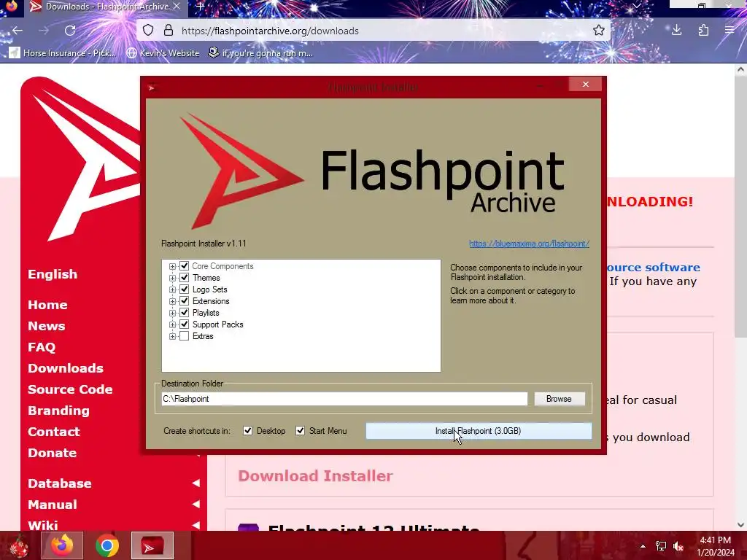Open the Firefox hamburger menu
The image size is (747, 560).
729,31
